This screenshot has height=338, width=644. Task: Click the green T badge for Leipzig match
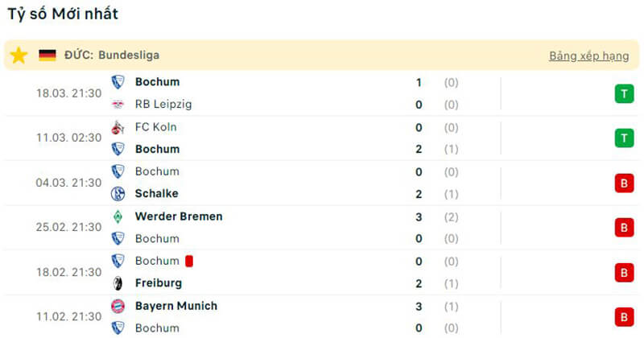623,93
